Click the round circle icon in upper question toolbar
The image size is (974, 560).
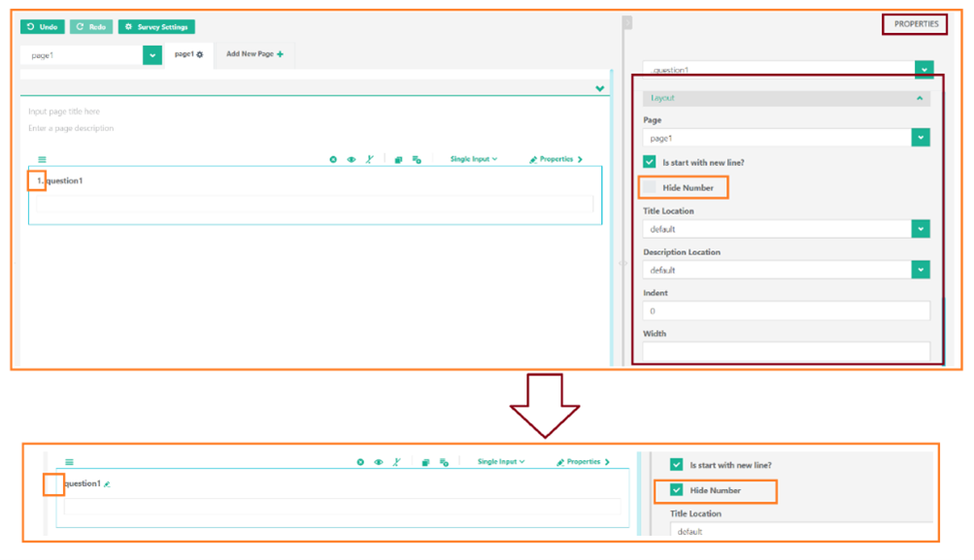333,159
